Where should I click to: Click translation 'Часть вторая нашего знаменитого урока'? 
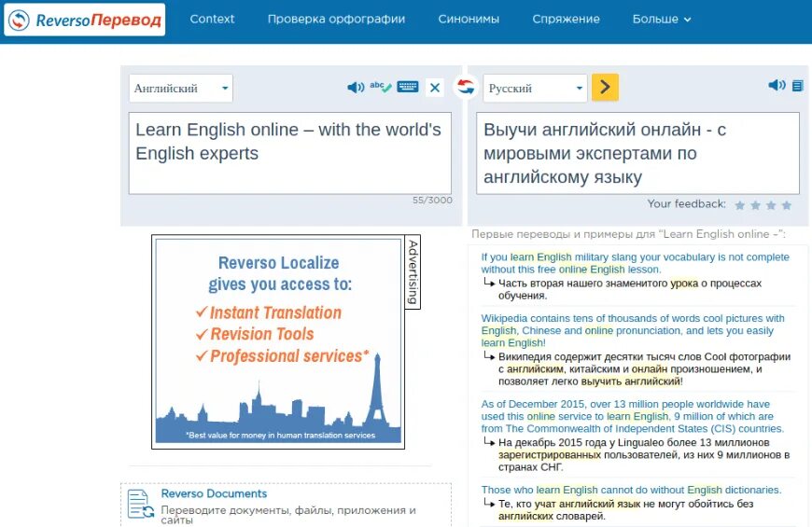pyautogui.click(x=630, y=289)
